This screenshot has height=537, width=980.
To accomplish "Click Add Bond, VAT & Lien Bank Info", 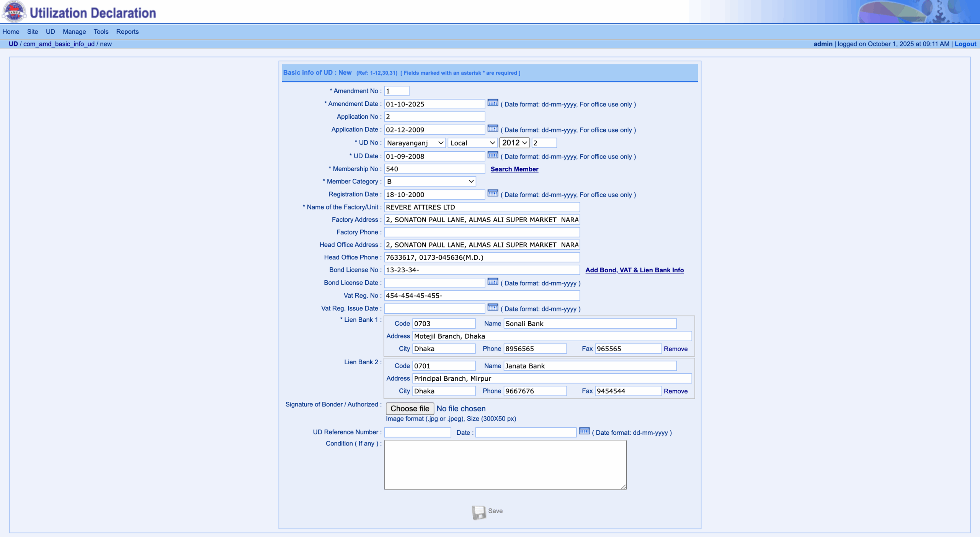I will pyautogui.click(x=634, y=270).
